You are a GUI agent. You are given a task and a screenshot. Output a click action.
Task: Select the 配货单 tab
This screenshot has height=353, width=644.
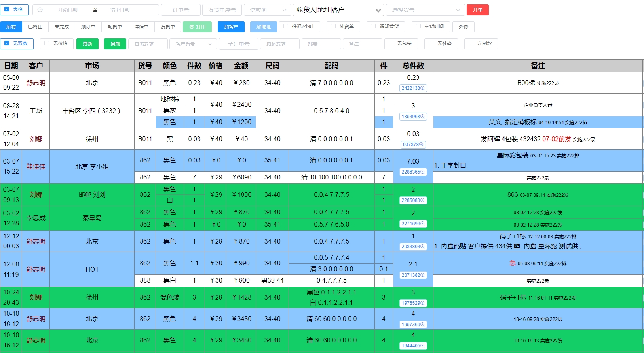pyautogui.click(x=115, y=27)
